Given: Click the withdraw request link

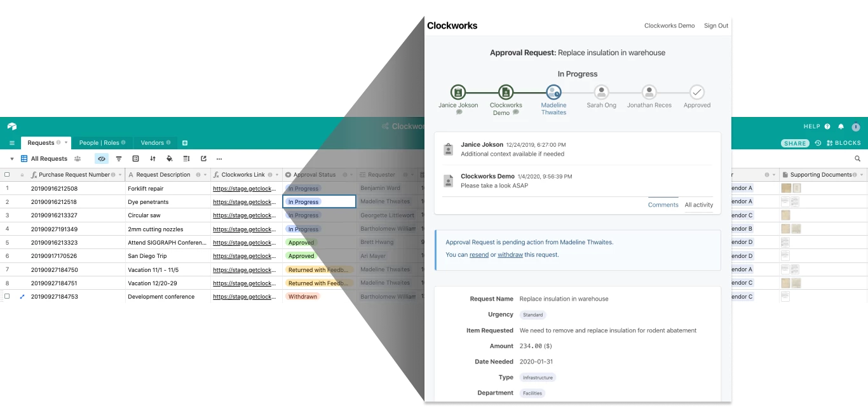Looking at the screenshot, I should click(x=510, y=255).
